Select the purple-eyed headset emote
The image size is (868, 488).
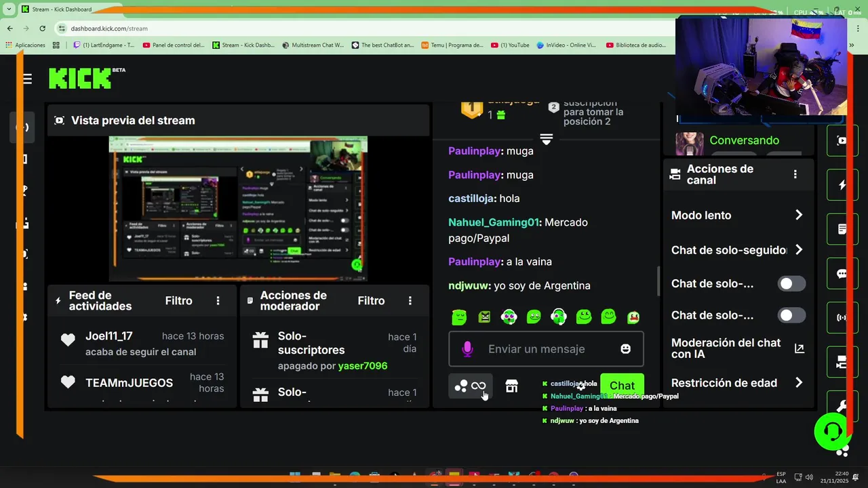(x=509, y=317)
